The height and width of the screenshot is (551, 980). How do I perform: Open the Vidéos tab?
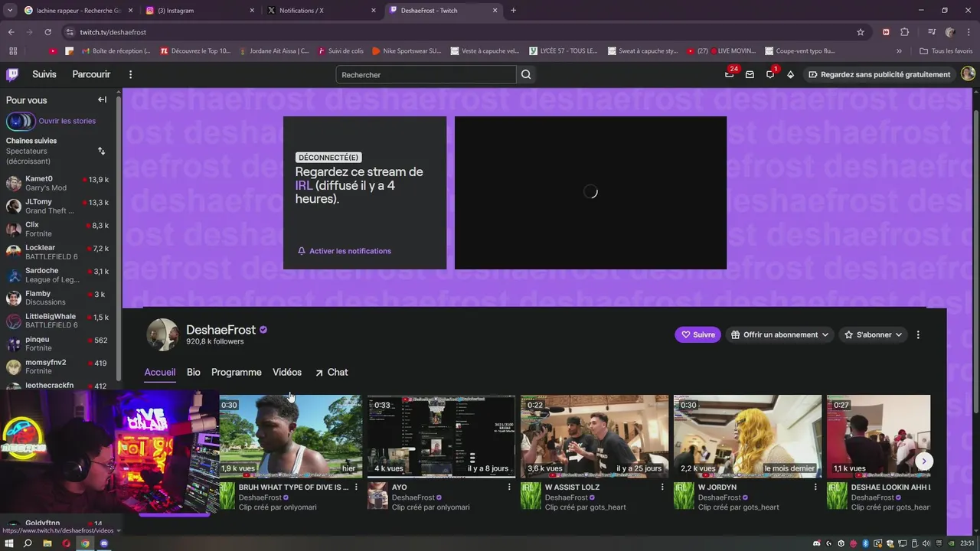pyautogui.click(x=287, y=372)
